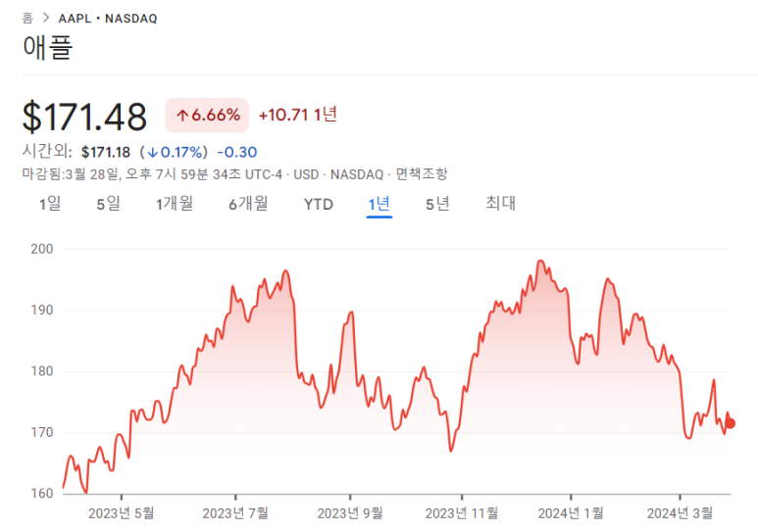The width and height of the screenshot is (758, 532).
Task: Click the 2023년 7월 axis label
Action: pyautogui.click(x=235, y=513)
